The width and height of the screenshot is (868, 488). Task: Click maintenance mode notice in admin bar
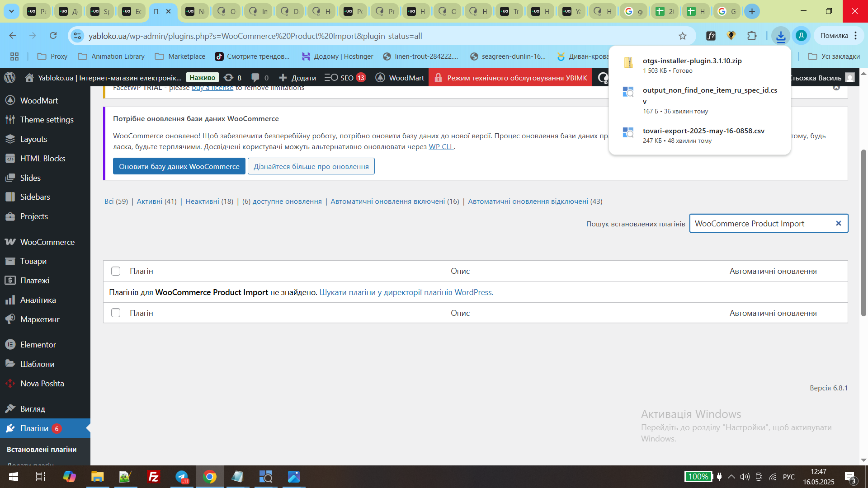click(510, 78)
